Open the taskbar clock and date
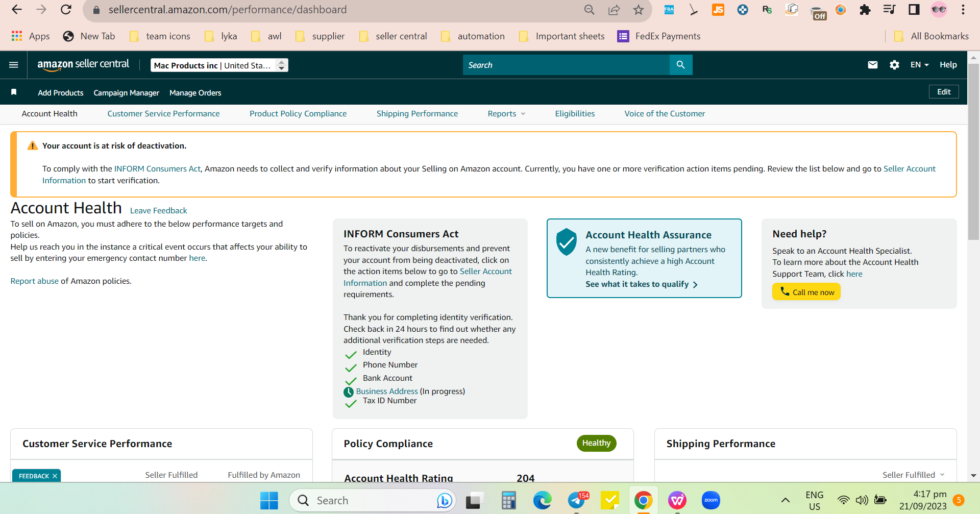The width and height of the screenshot is (980, 514). pos(923,500)
